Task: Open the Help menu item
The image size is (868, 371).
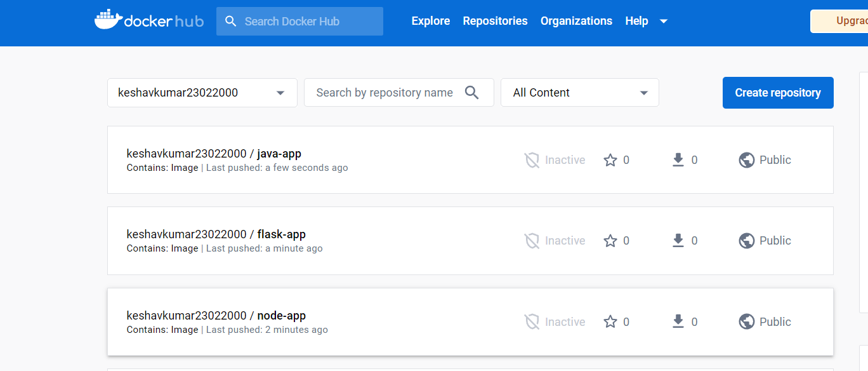Action: (x=636, y=21)
